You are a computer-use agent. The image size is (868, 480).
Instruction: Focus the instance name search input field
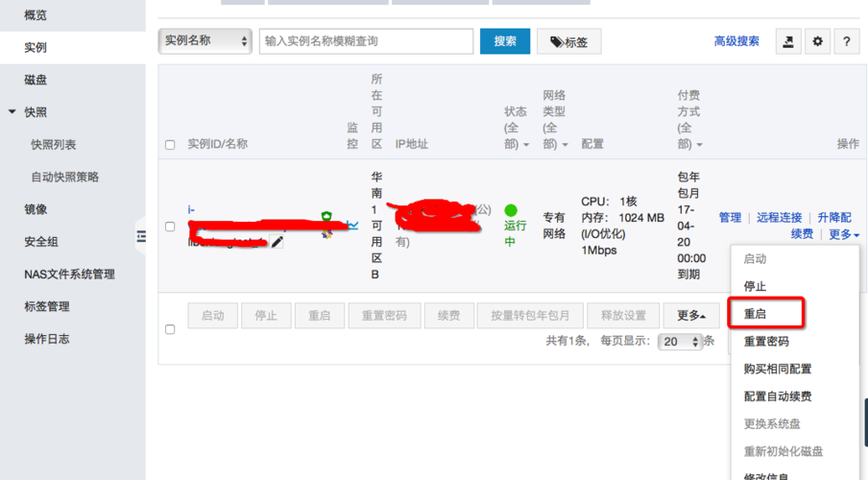366,41
